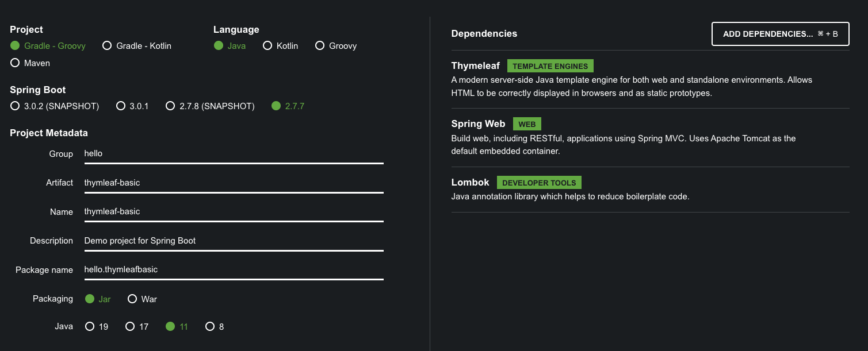Click the Group input field
868x351 pixels.
[x=234, y=154]
